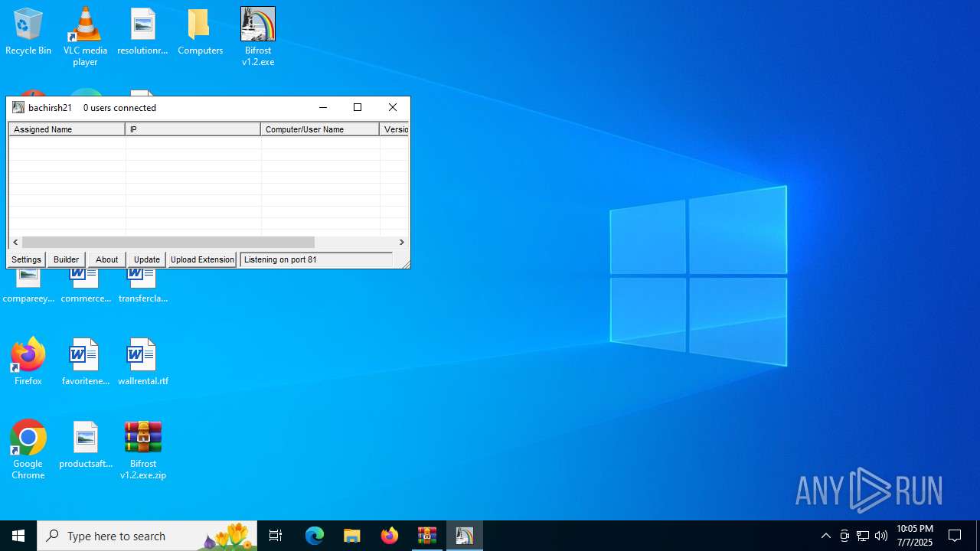The width and height of the screenshot is (980, 551).
Task: Select the compareey... desktop file
Action: click(x=28, y=286)
